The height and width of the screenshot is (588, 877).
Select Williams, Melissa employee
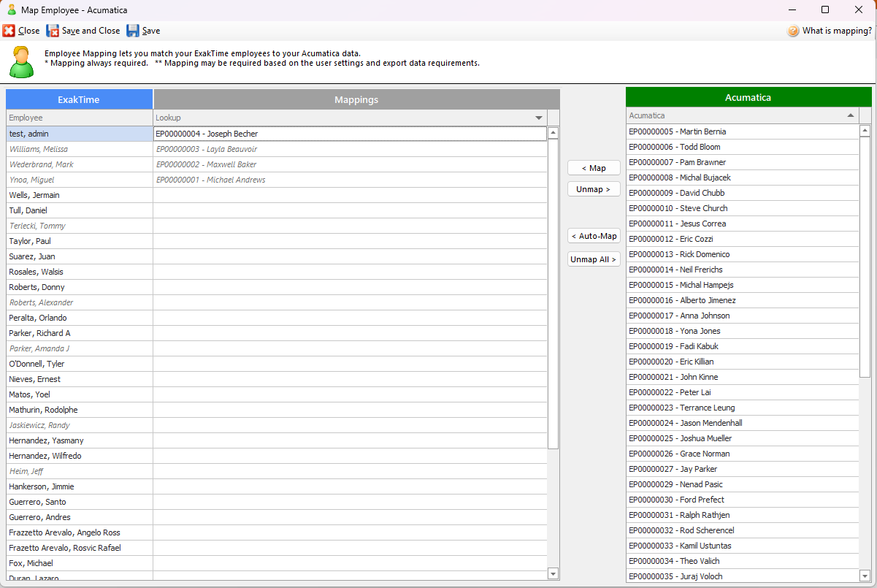click(x=80, y=149)
